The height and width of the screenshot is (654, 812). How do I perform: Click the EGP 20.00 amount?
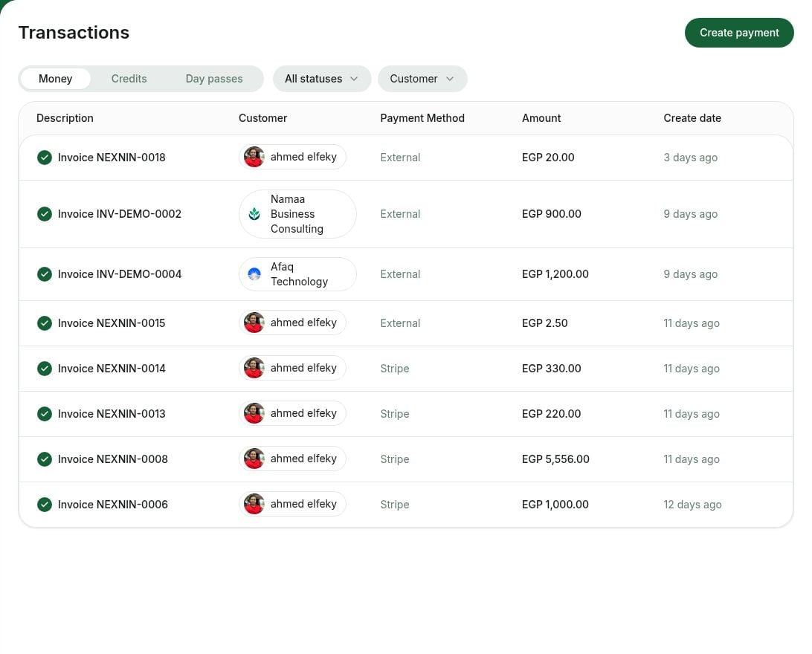coord(548,158)
